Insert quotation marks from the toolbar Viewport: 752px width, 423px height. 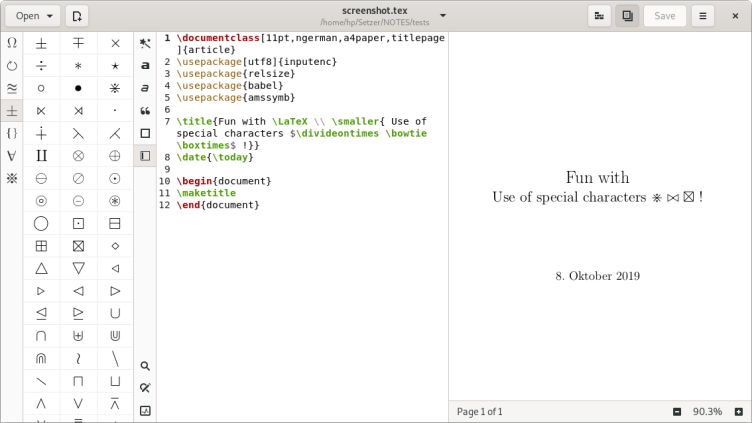tap(145, 111)
